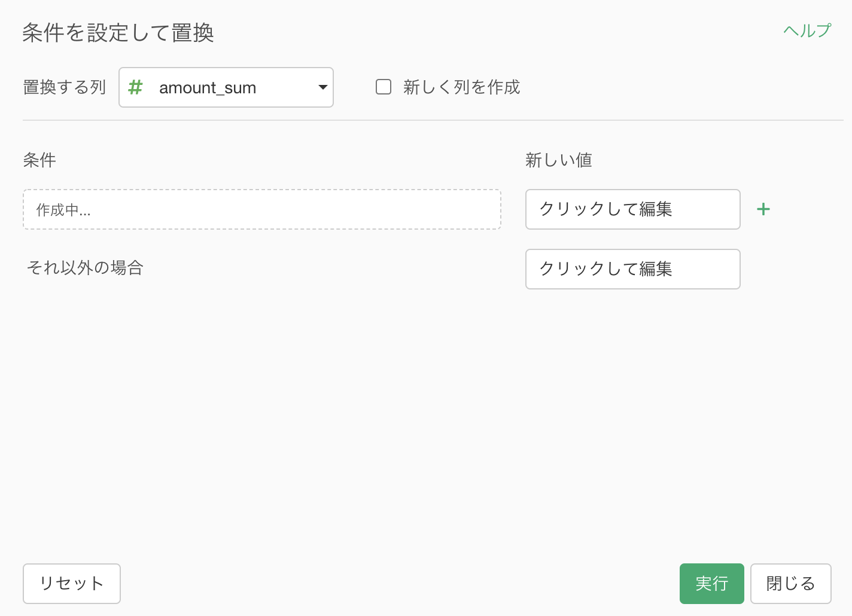Run with the 実行 button

coord(712,584)
